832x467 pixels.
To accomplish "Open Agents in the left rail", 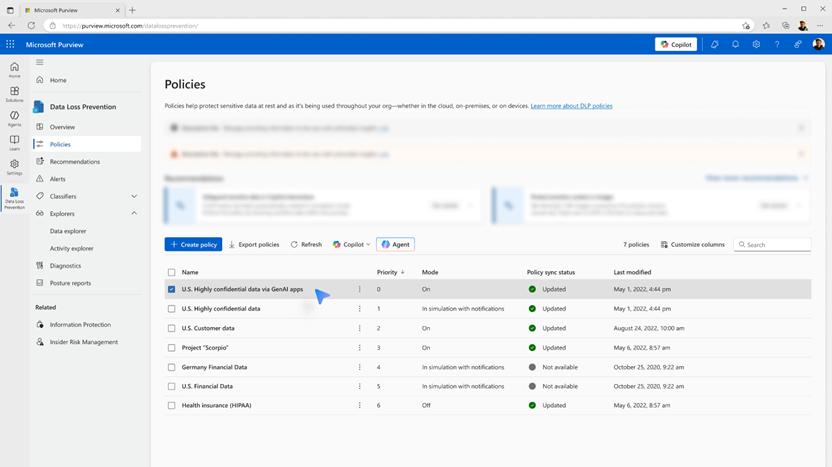I will pyautogui.click(x=14, y=118).
